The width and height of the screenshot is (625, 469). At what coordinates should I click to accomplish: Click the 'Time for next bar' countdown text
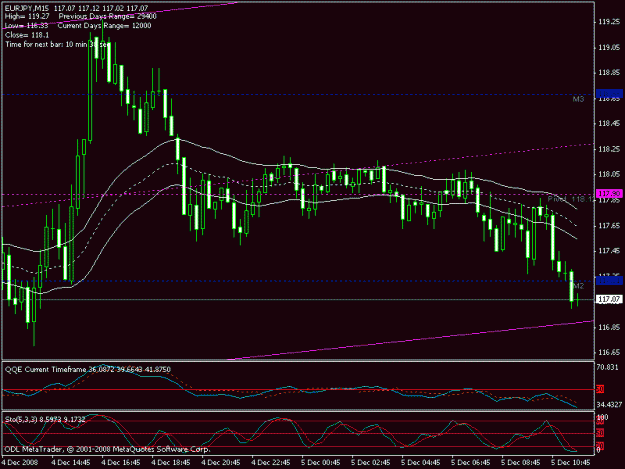pyautogui.click(x=56, y=44)
